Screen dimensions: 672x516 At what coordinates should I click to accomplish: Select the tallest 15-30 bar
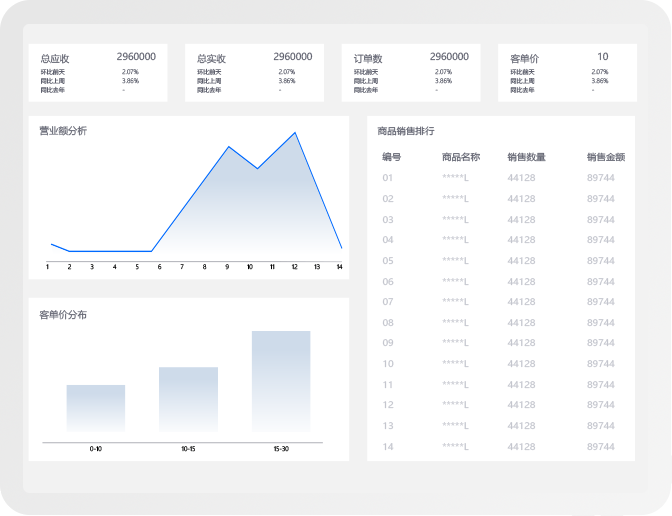point(281,381)
